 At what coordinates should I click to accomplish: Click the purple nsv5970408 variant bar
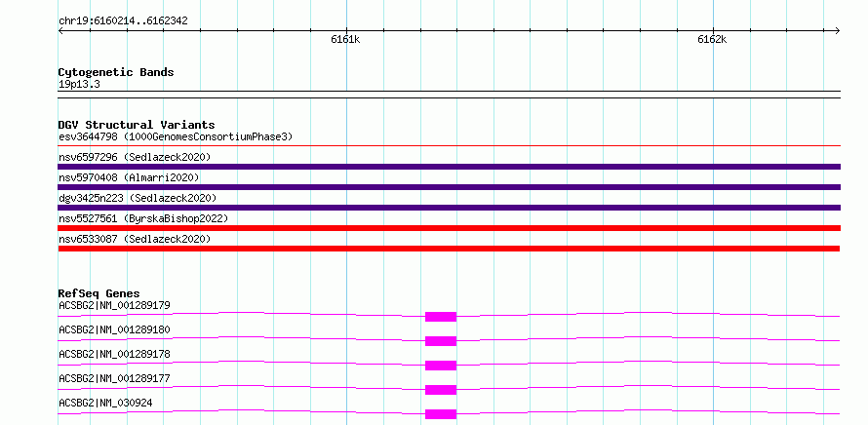[449, 187]
